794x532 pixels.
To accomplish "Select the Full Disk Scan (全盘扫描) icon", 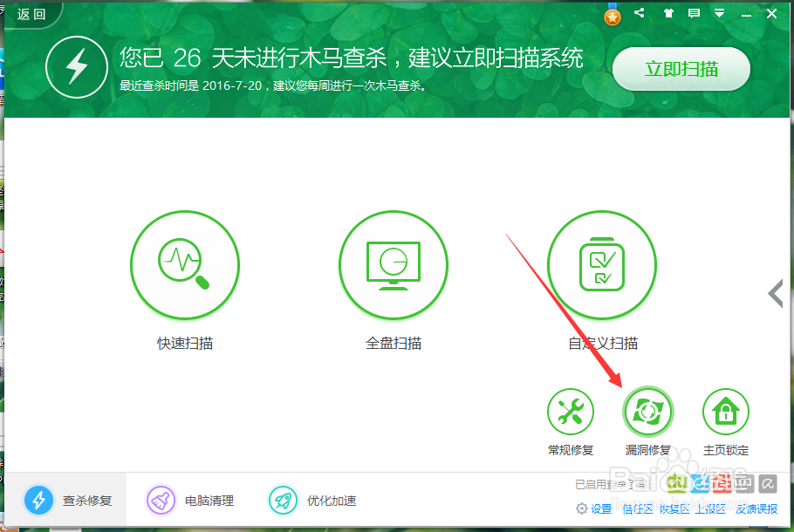I will [x=394, y=265].
